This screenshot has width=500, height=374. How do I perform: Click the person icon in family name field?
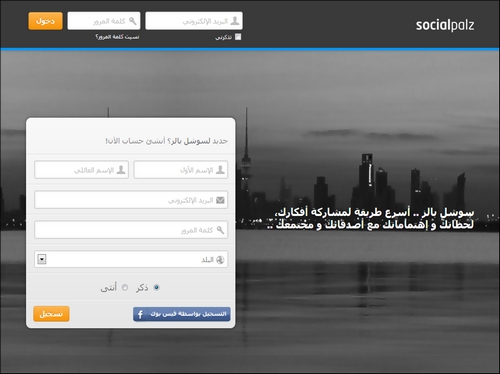pyautogui.click(x=121, y=170)
